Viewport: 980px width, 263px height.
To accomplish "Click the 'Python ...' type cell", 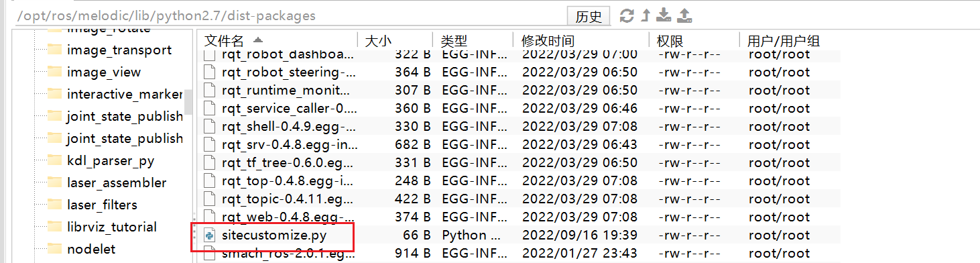I will pos(471,235).
